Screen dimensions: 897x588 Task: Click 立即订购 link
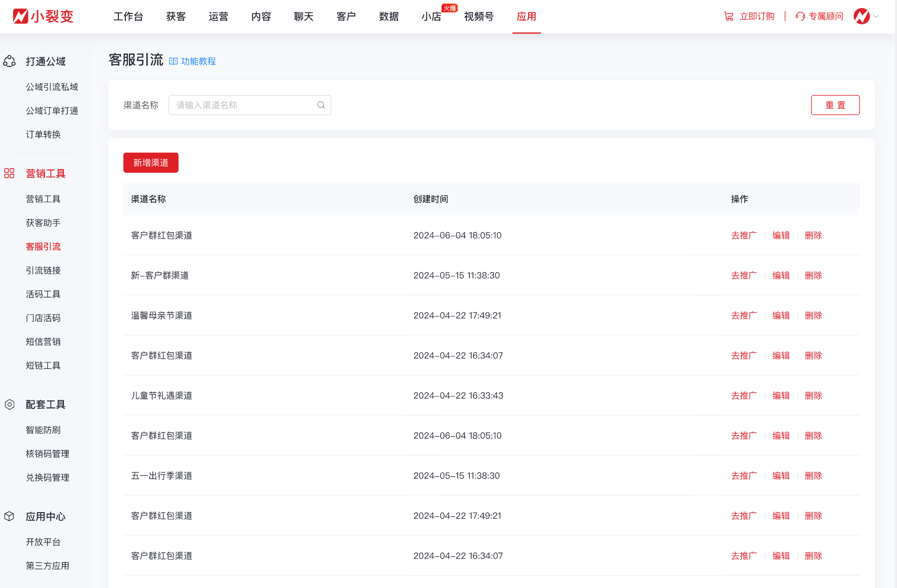pos(757,16)
